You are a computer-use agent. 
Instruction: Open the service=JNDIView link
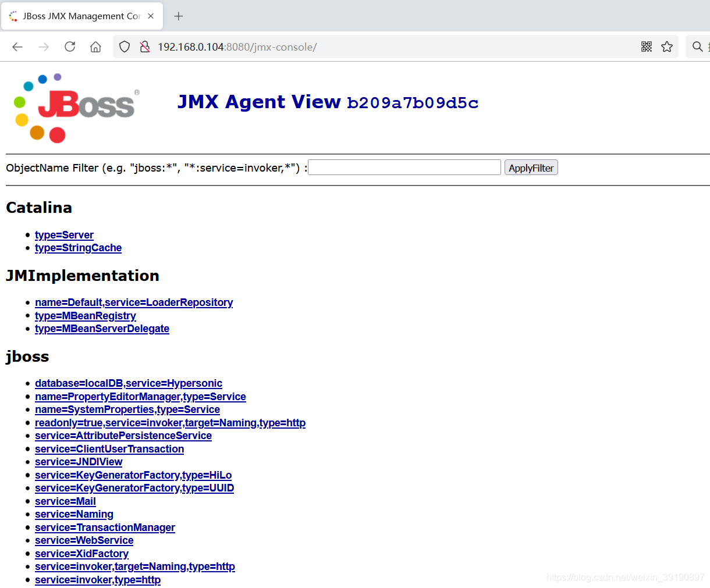click(79, 462)
